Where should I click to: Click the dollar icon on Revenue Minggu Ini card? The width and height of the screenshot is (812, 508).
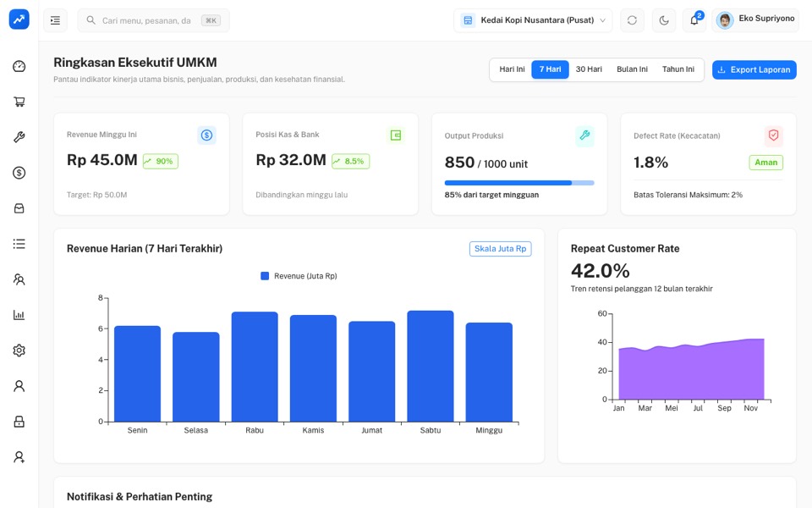pyautogui.click(x=206, y=135)
